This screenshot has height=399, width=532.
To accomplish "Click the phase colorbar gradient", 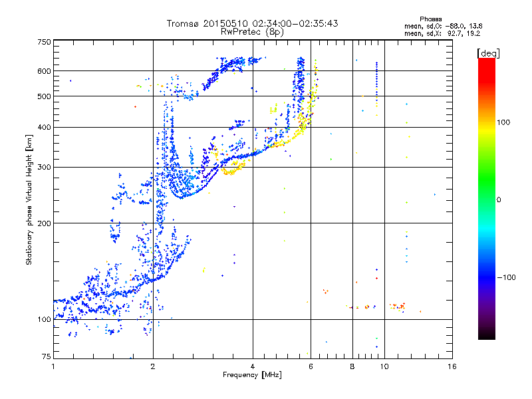I will pos(487,198).
